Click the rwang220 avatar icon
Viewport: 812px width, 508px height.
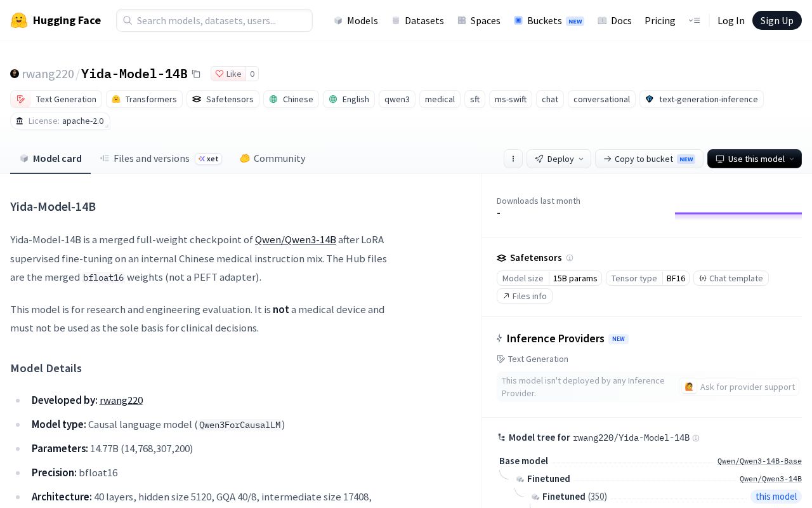click(15, 74)
